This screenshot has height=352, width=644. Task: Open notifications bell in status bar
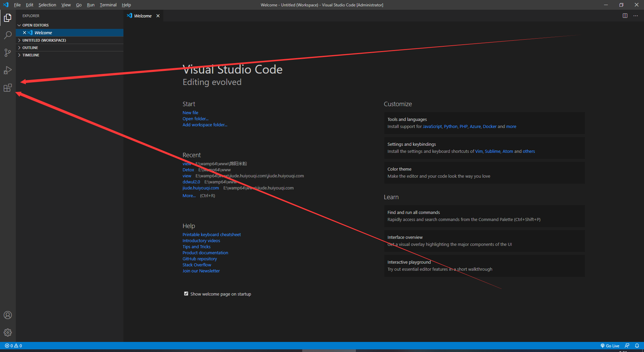pos(637,346)
